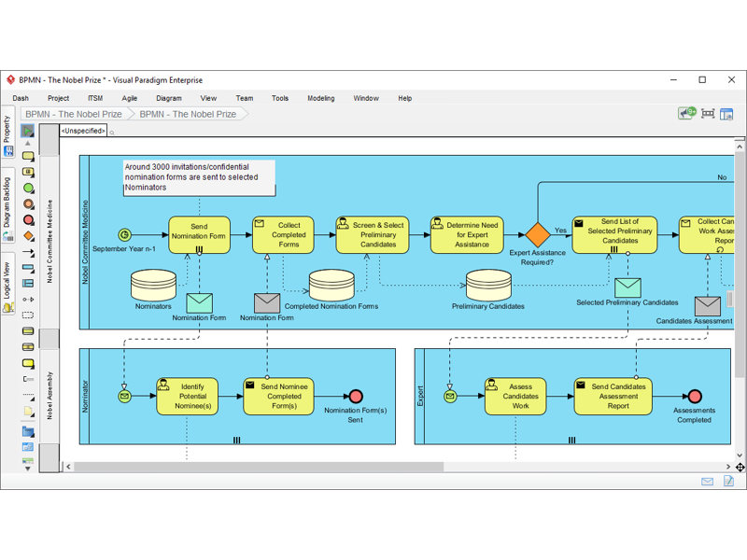Select the dashed Group palette tool
Screen dimensions: 747x560
click(x=28, y=315)
